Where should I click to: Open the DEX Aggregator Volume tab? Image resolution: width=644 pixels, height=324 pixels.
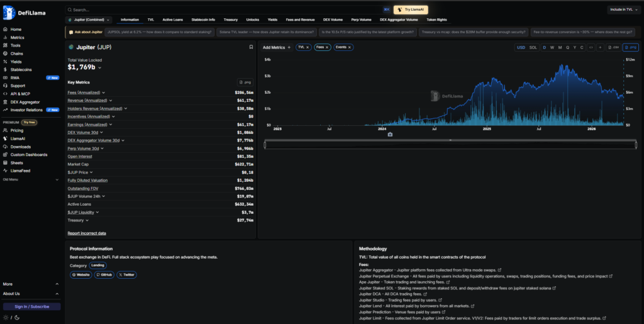click(398, 20)
